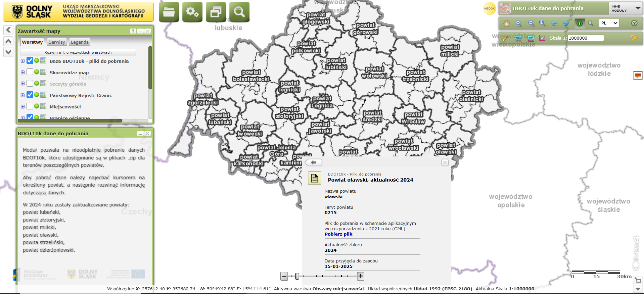Image resolution: width=644 pixels, height=294 pixels.
Task: Click the zoom out magnifier tool
Action: (x=531, y=23)
